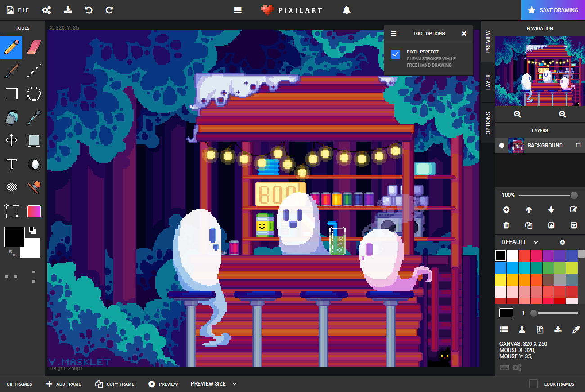Click the Save Drawing button
This screenshot has height=392, width=585.
tap(553, 10)
